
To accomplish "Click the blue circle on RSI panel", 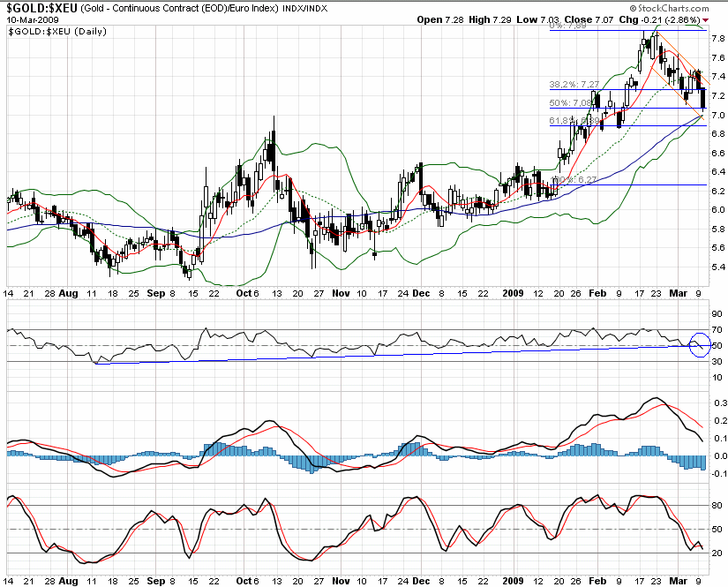I will click(x=699, y=343).
